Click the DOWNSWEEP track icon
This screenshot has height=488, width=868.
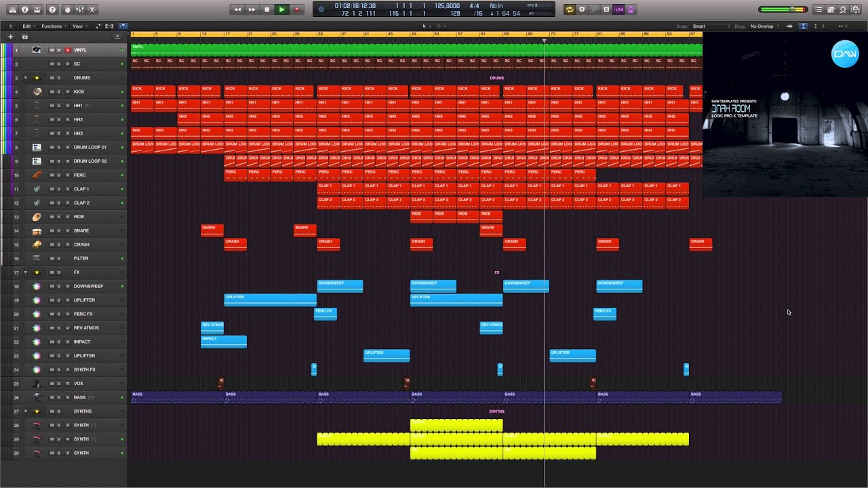point(37,286)
